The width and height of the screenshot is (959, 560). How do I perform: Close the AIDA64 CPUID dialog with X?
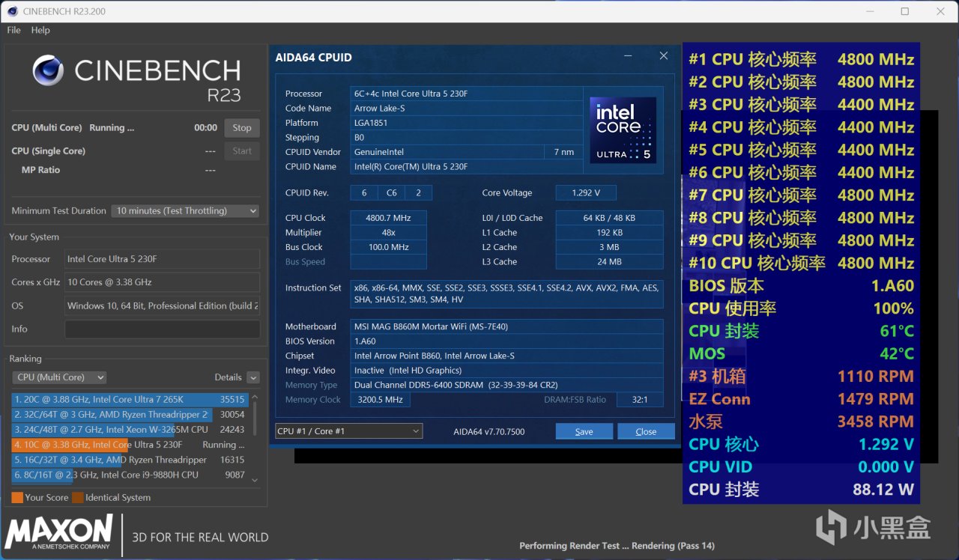663,56
